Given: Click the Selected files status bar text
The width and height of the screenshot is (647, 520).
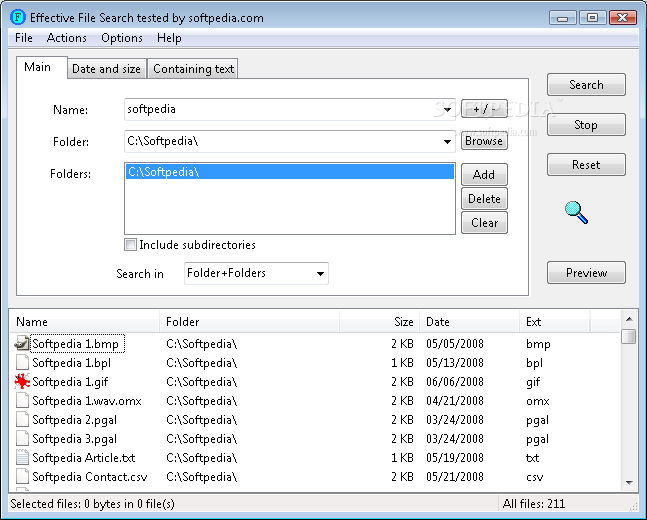Looking at the screenshot, I should point(92,503).
